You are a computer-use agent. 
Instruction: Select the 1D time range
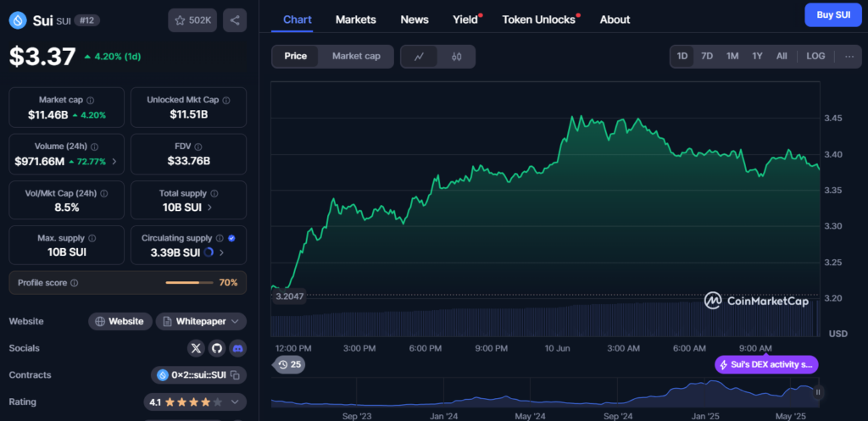coord(682,57)
